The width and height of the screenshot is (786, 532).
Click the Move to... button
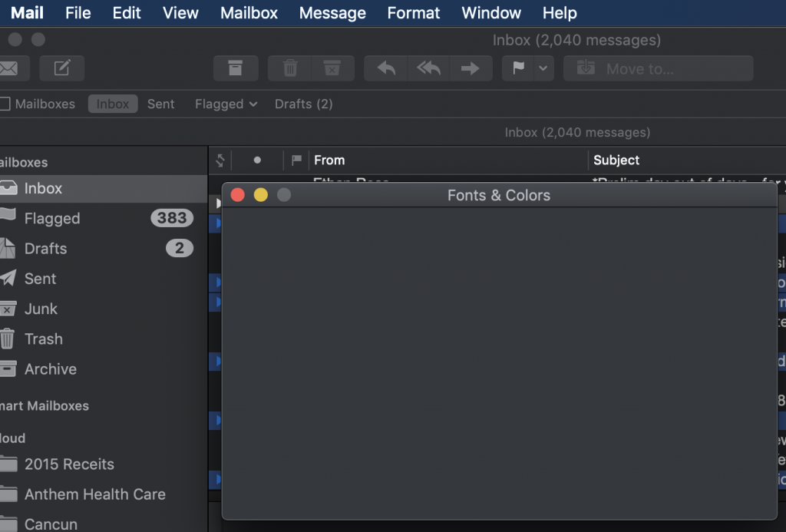pyautogui.click(x=658, y=68)
